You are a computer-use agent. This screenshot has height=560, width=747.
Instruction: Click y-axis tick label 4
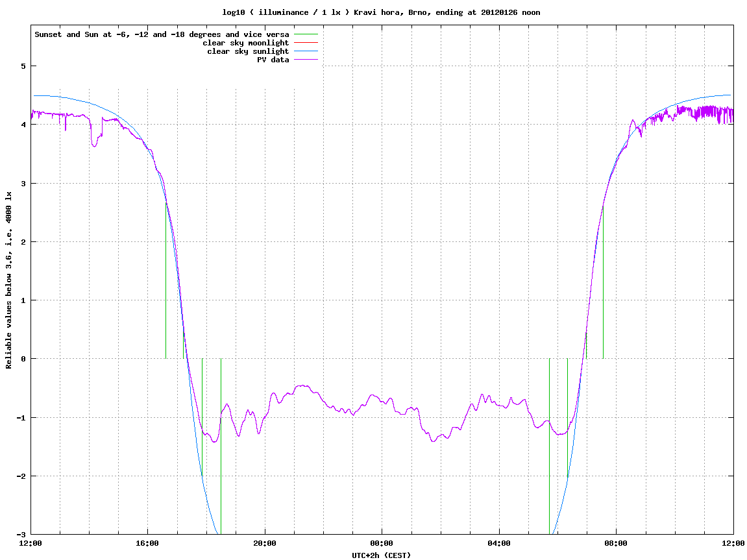click(x=23, y=125)
